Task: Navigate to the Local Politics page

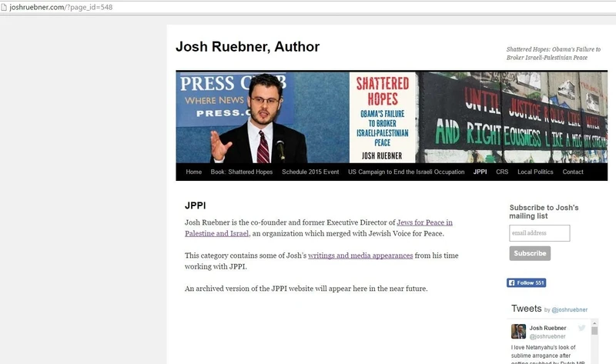Action: [535, 172]
